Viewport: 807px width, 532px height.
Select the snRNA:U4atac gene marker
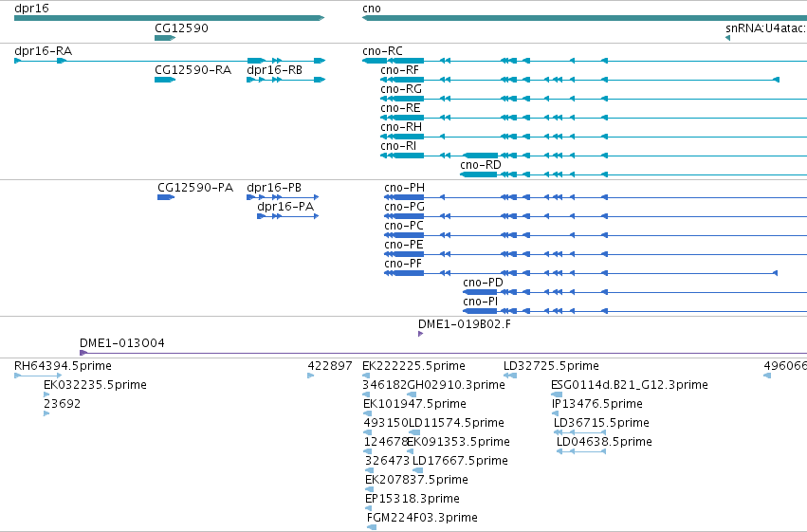tap(727, 38)
